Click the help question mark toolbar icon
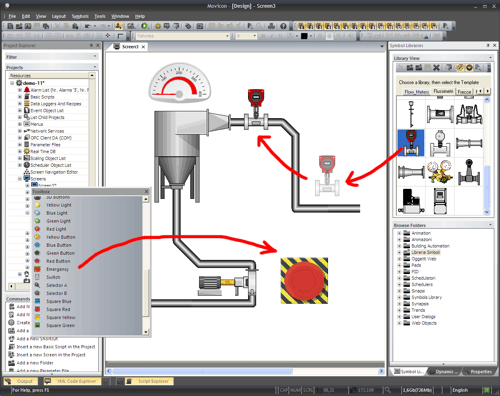 click(283, 26)
